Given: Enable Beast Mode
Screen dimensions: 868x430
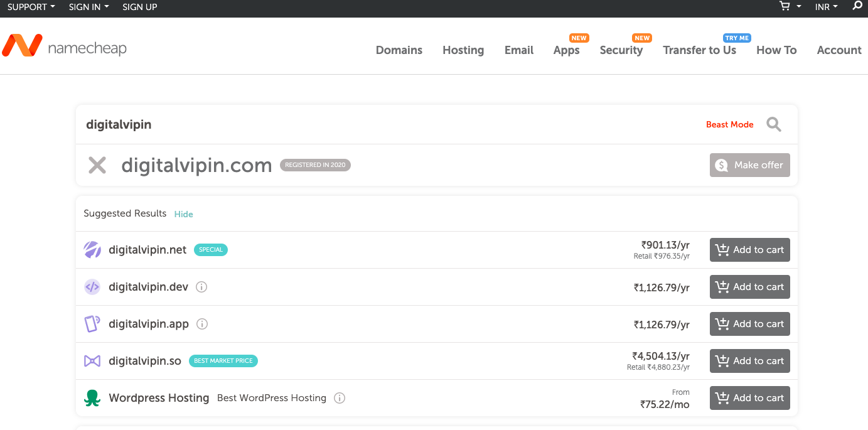Looking at the screenshot, I should point(730,124).
